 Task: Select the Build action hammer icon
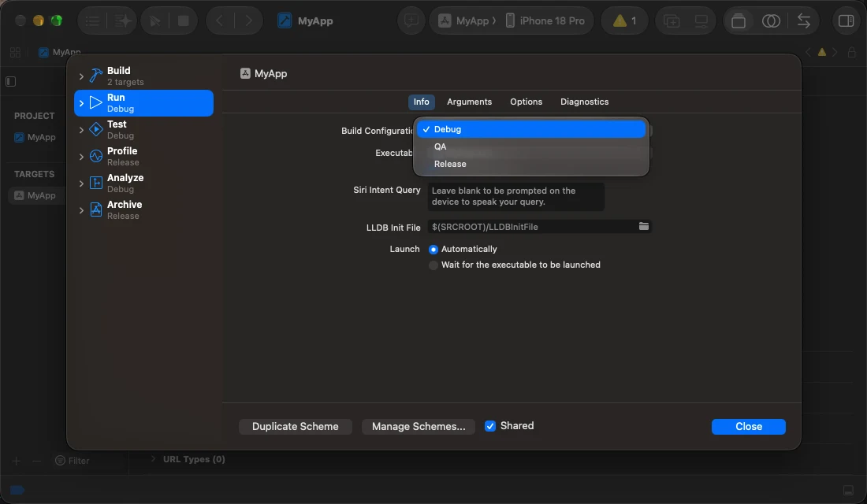coord(96,75)
